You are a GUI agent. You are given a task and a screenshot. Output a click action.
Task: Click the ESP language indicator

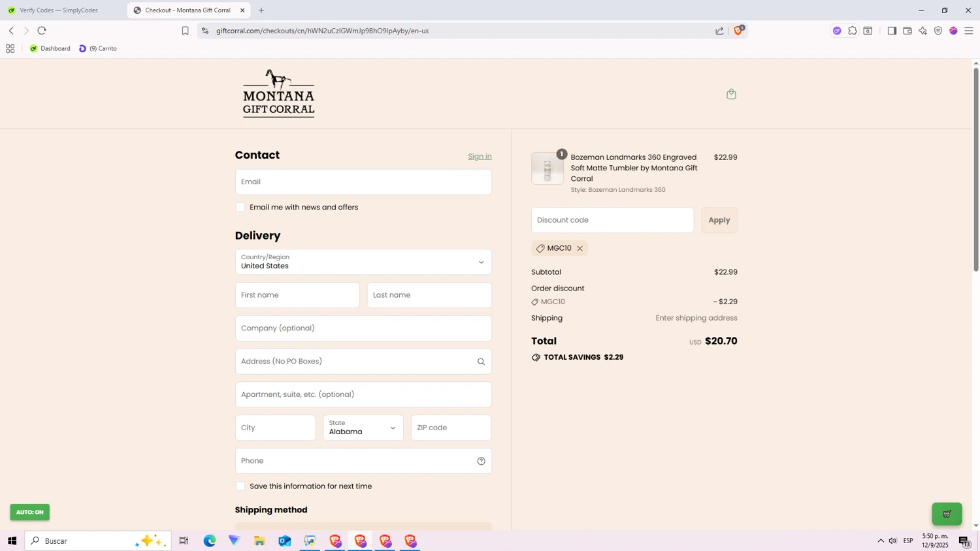point(908,541)
